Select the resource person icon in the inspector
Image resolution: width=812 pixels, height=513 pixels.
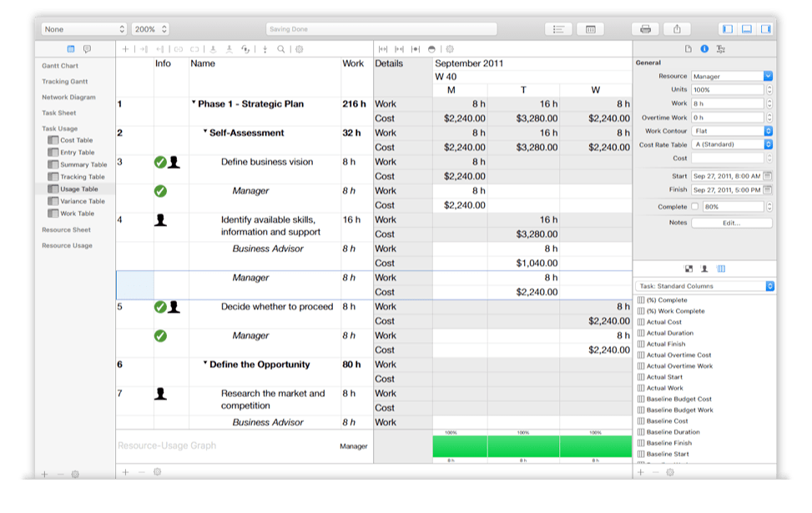click(x=704, y=269)
